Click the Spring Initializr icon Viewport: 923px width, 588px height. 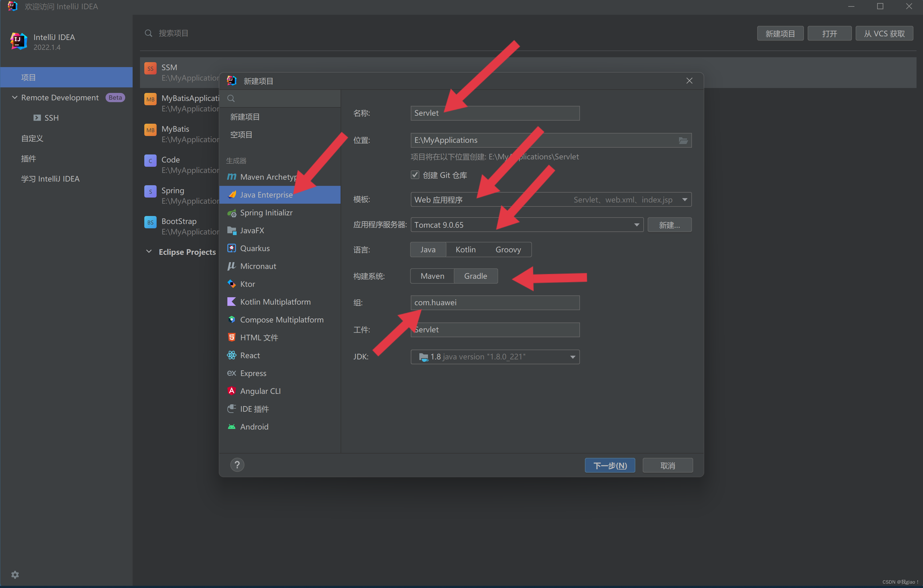(231, 213)
